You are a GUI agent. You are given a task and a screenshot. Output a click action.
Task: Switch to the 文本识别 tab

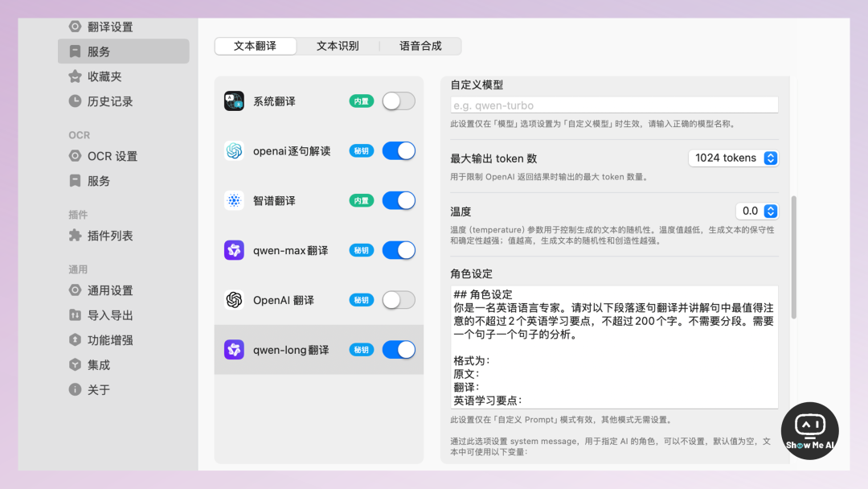(338, 46)
